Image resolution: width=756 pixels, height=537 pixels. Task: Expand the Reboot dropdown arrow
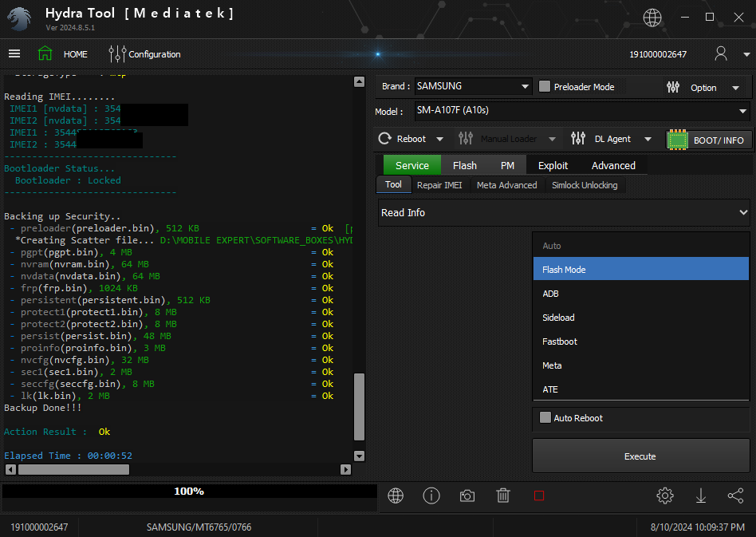[439, 139]
